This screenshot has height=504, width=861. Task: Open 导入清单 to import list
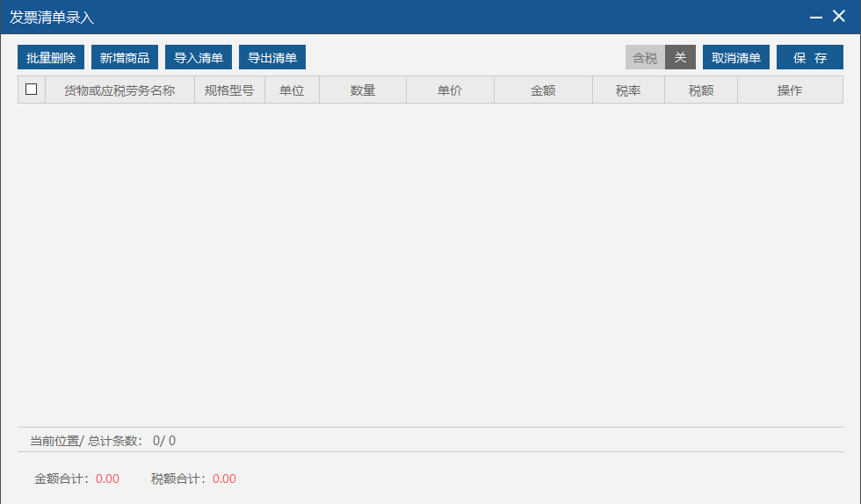click(x=199, y=57)
